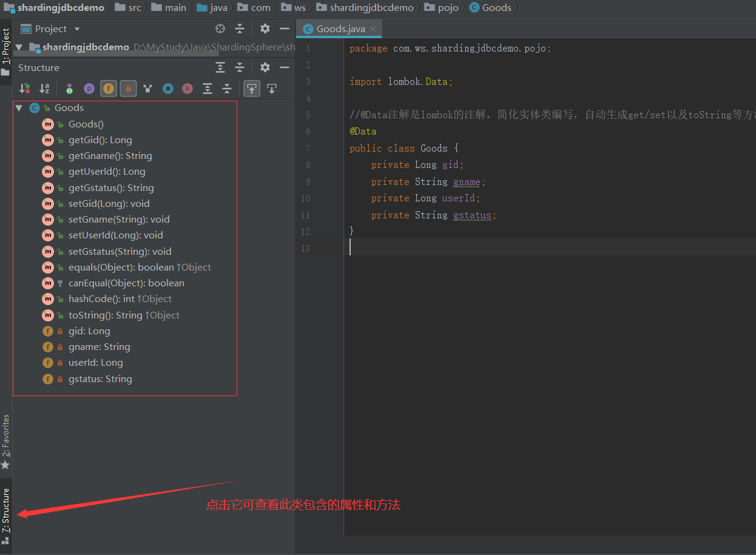
Task: Click line number 13 in gutter
Action: coord(305,247)
